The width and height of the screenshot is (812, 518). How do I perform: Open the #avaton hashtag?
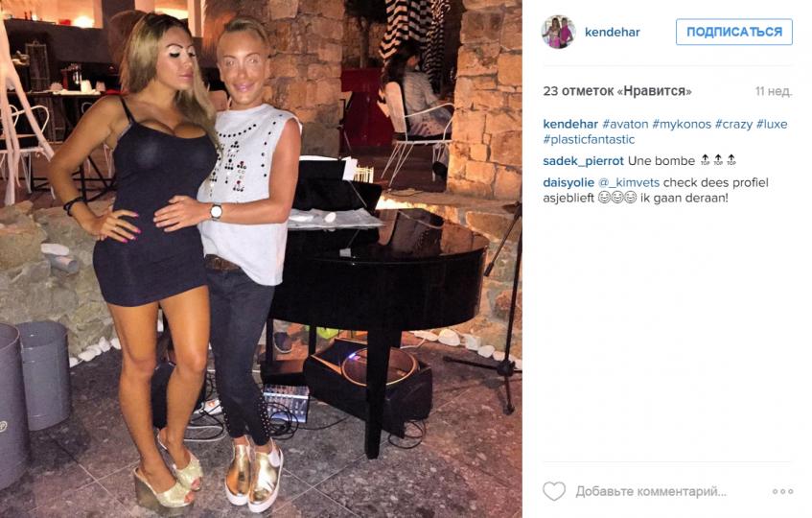pos(625,125)
